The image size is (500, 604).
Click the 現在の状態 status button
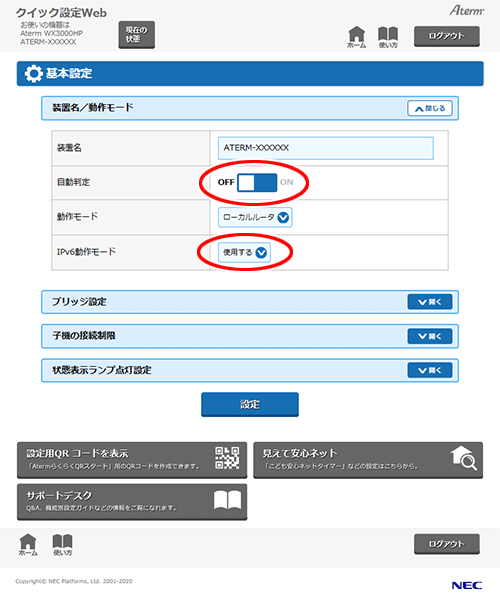pyautogui.click(x=136, y=35)
